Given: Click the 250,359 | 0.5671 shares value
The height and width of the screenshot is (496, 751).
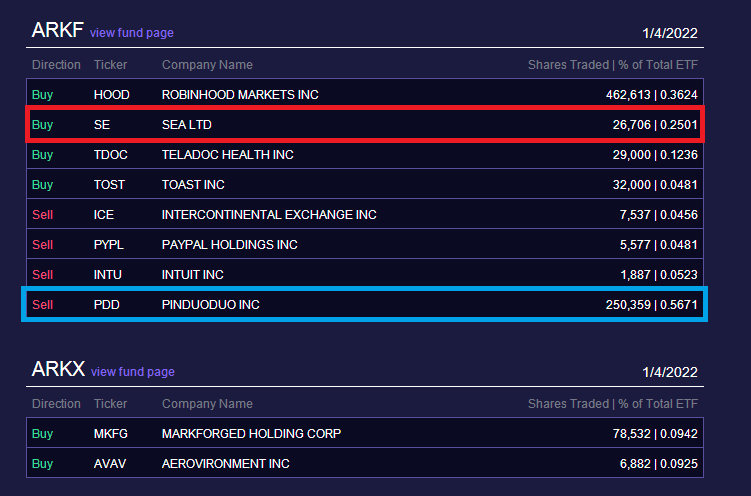Looking at the screenshot, I should [x=651, y=305].
